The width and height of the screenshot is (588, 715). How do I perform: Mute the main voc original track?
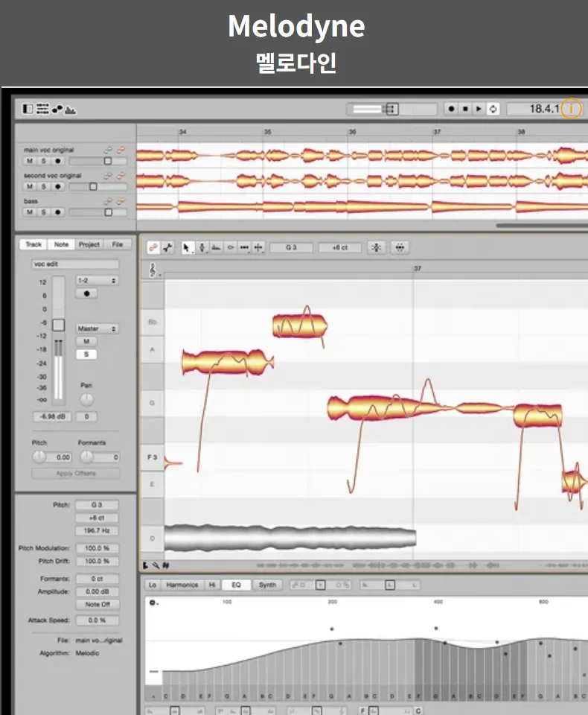click(30, 161)
